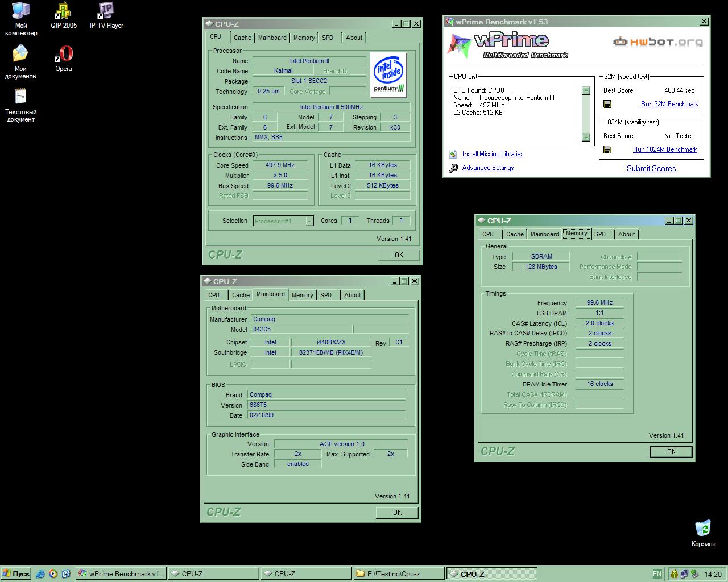Click the CPU List scrollbar down arrow

pos(586,137)
